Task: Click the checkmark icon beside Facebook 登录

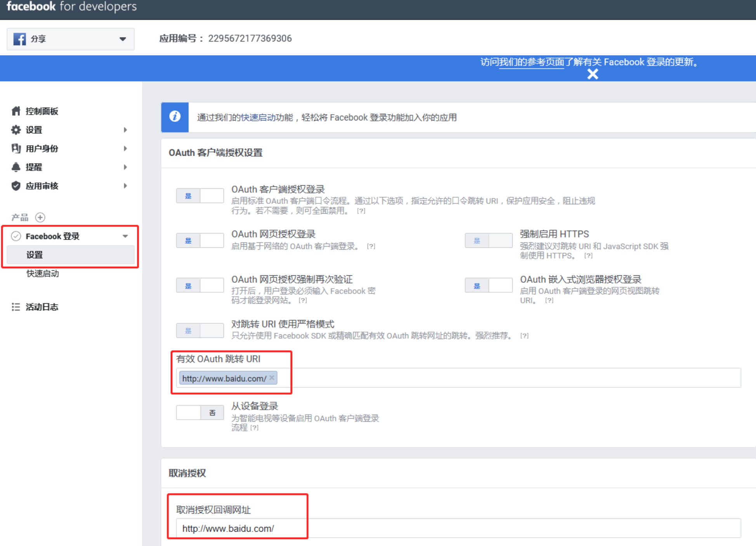Action: pyautogui.click(x=16, y=236)
